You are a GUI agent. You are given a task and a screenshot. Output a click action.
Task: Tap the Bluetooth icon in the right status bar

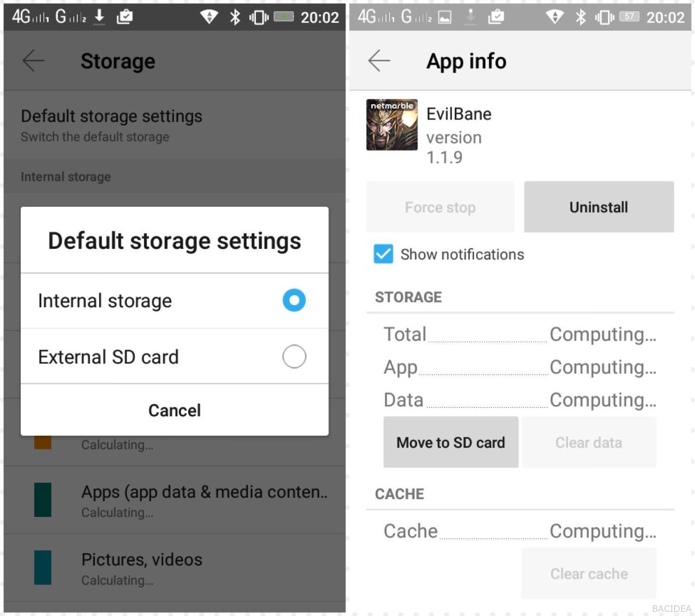coord(580,17)
